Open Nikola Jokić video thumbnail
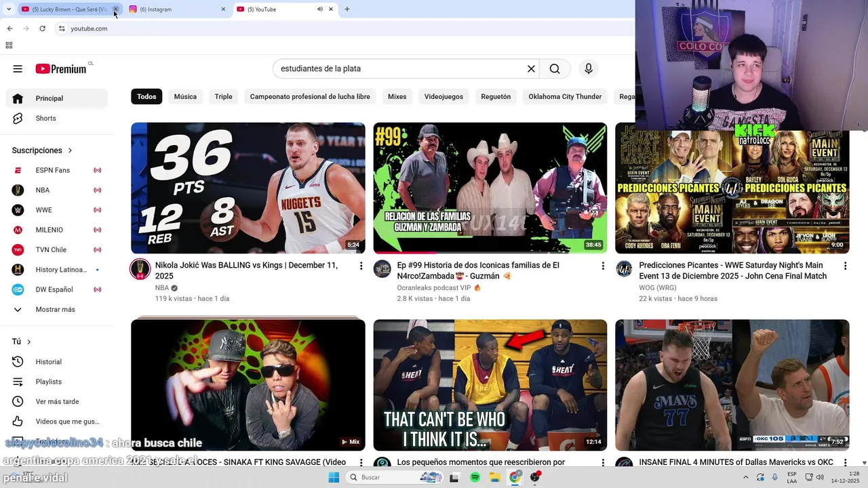Viewport: 868px width, 488px height. point(248,188)
